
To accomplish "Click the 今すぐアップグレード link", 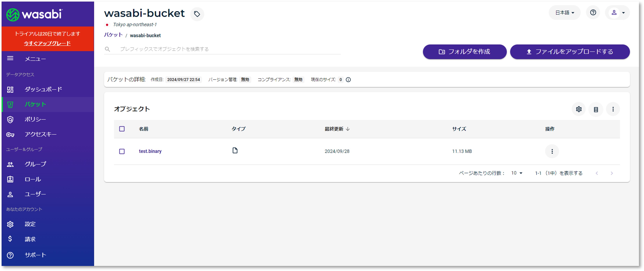I will pyautogui.click(x=47, y=43).
